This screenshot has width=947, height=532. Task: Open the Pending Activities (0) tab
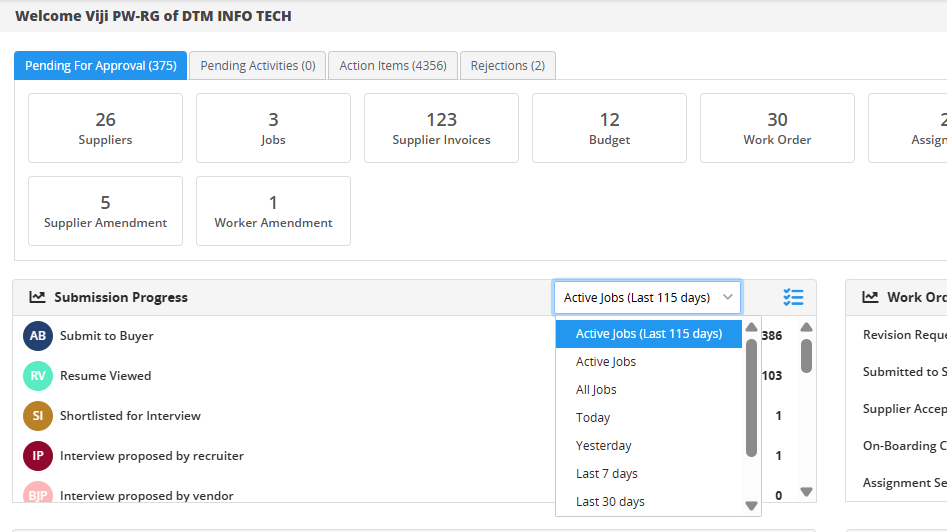tap(258, 65)
